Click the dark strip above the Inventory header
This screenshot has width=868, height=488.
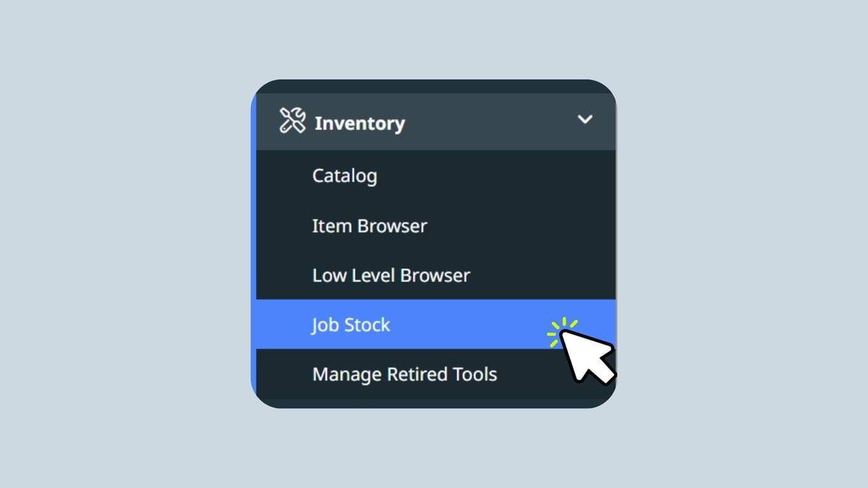point(434,86)
